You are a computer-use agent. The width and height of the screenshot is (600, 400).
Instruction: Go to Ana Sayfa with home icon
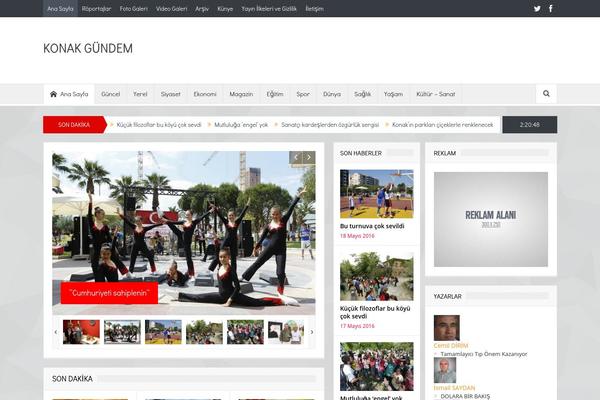coord(69,94)
